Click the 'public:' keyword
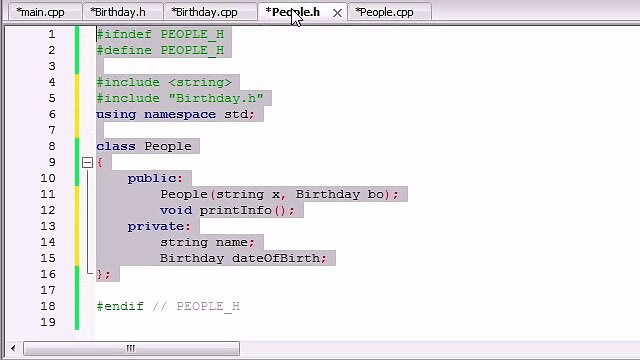The image size is (640, 360). 155,178
